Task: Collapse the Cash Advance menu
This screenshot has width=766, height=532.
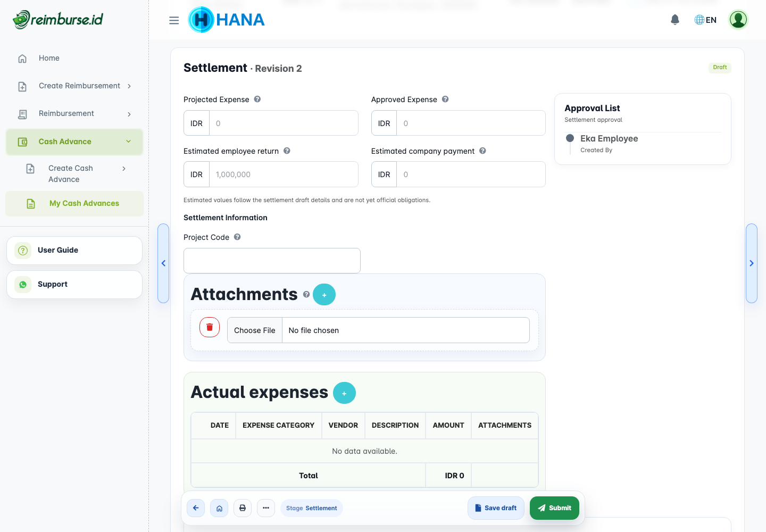Action: click(128, 142)
